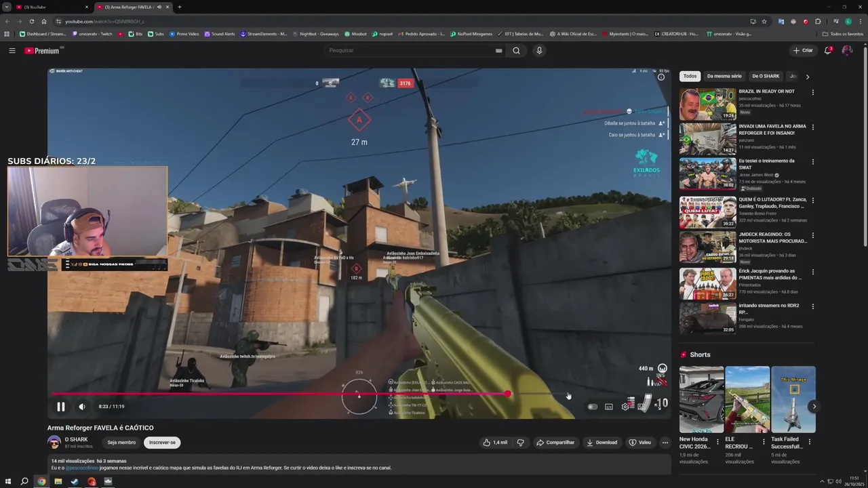The image size is (868, 488).
Task: Click the magnifier search button
Action: pyautogui.click(x=516, y=51)
